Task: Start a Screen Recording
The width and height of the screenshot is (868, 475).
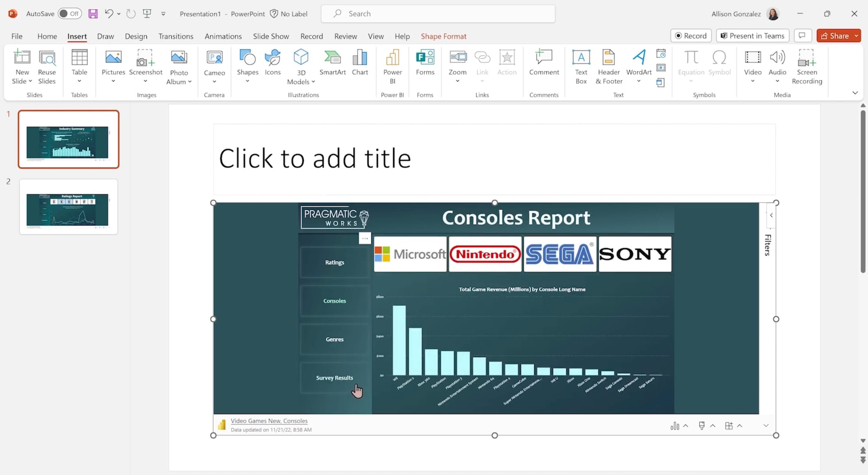Action: click(x=807, y=67)
